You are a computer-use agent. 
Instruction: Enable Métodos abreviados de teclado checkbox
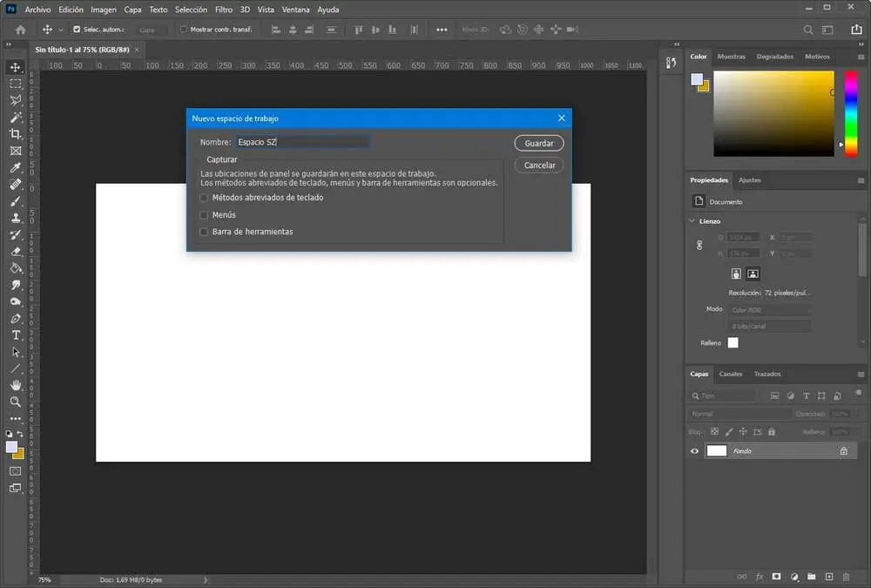204,198
